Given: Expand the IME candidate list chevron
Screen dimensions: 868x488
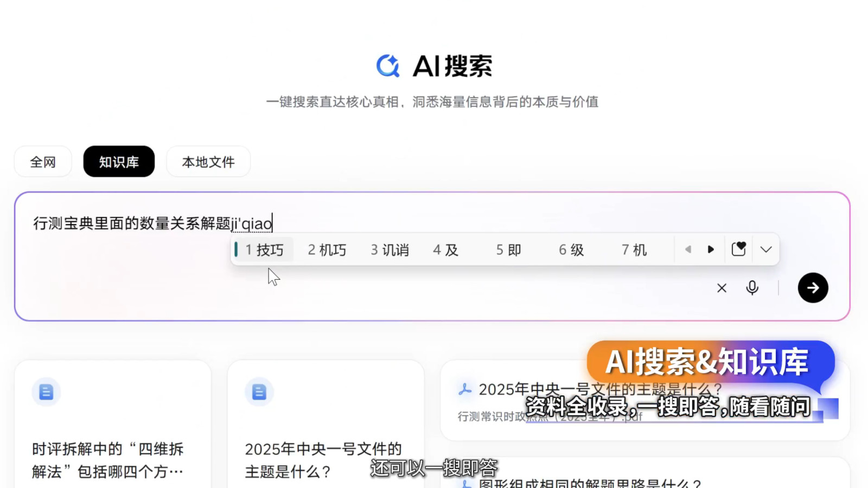Looking at the screenshot, I should click(x=766, y=249).
